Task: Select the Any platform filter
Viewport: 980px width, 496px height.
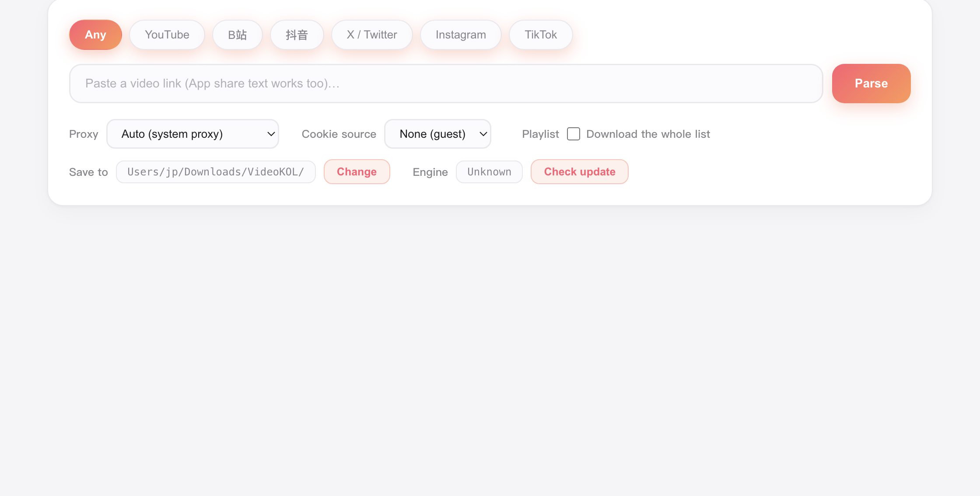Action: tap(95, 35)
